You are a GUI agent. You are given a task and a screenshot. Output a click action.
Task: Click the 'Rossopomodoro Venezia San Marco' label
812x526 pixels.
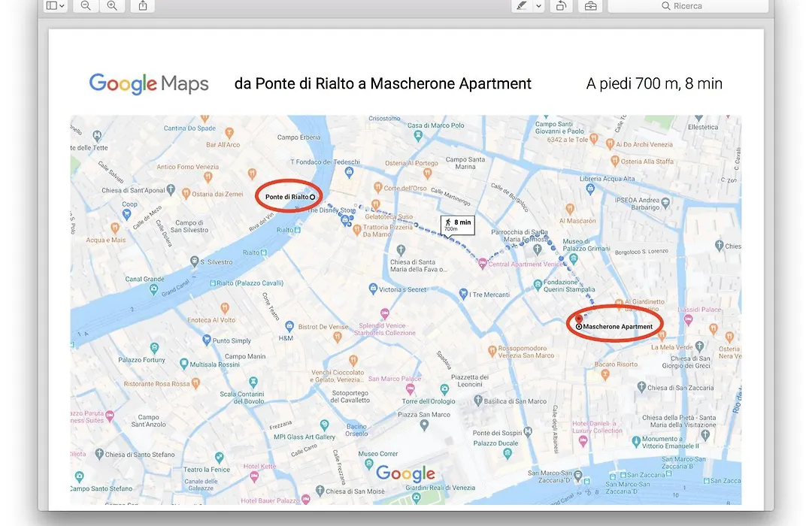pos(526,352)
